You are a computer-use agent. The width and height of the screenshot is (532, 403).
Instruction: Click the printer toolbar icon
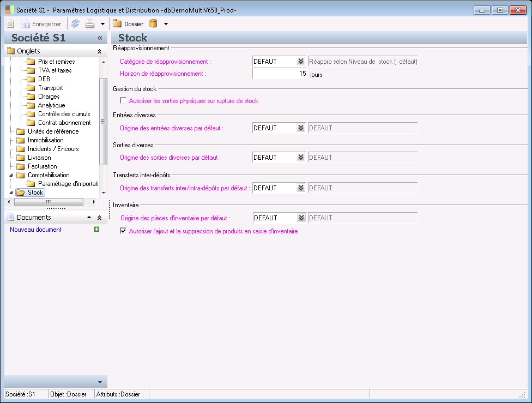click(90, 24)
